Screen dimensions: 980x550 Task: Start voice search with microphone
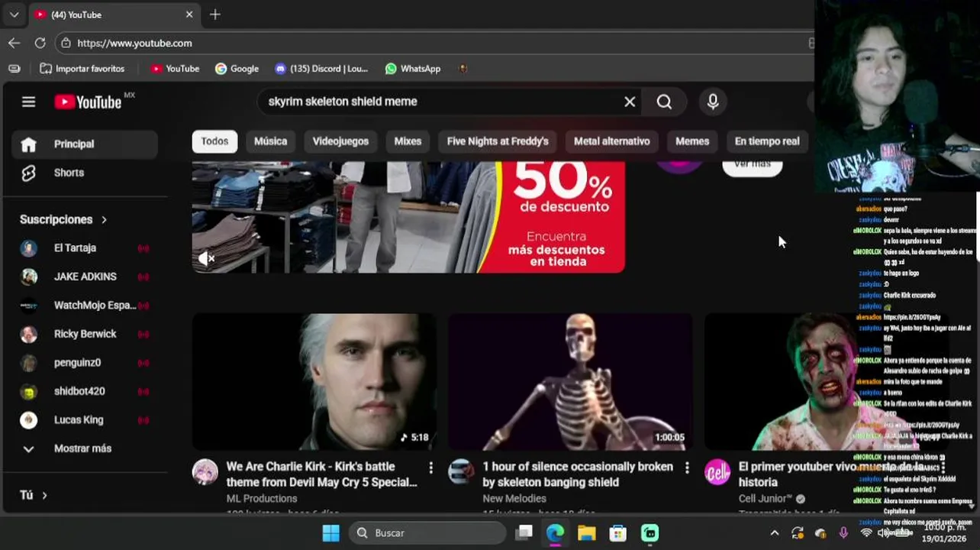click(713, 102)
